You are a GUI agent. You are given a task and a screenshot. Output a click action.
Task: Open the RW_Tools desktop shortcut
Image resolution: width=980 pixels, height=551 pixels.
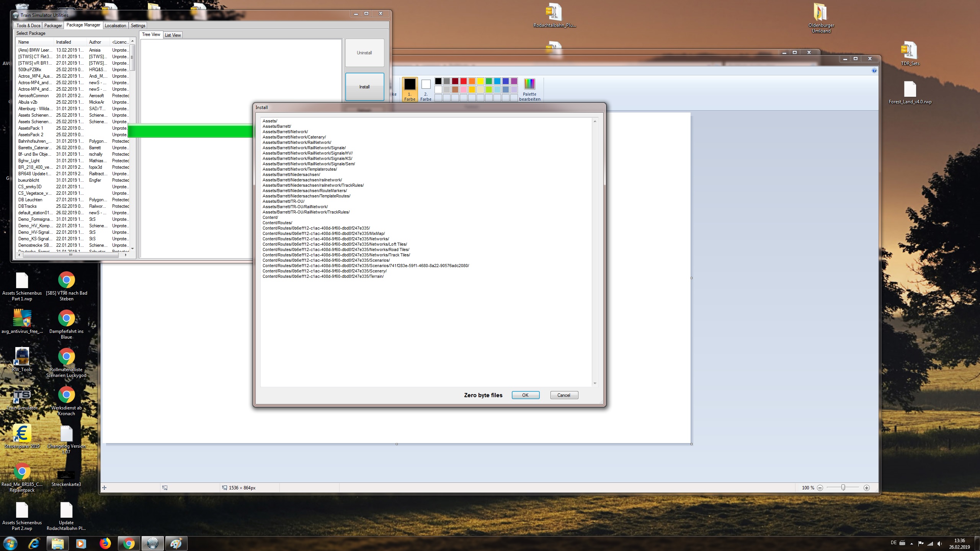22,358
